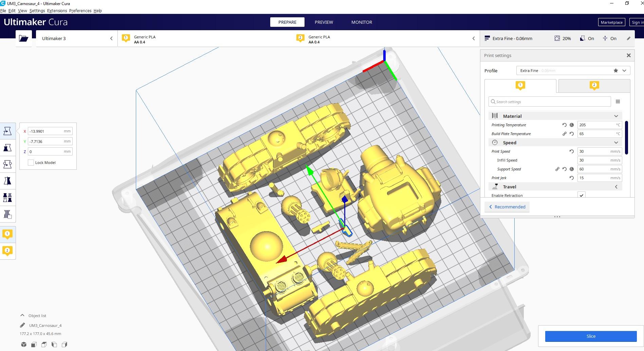This screenshot has height=351, width=644.
Task: Click the infill icon showing 20%
Action: pos(557,38)
